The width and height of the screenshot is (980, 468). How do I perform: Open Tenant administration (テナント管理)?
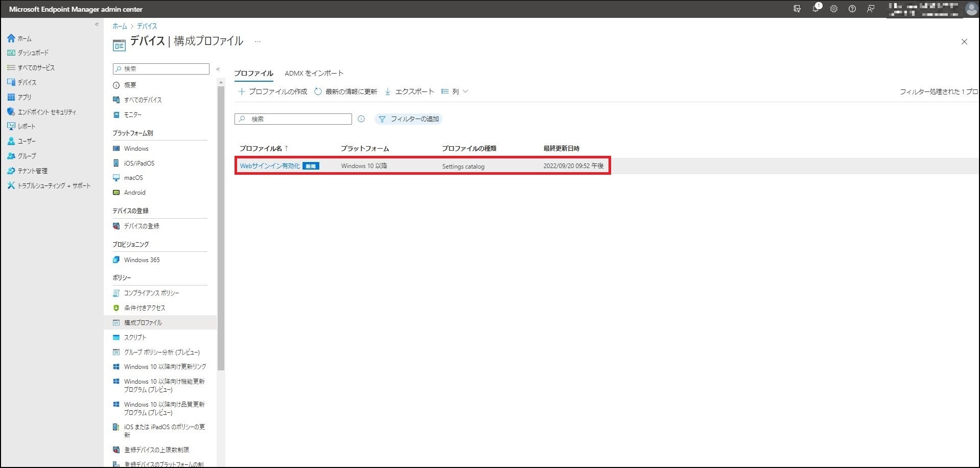tap(27, 171)
